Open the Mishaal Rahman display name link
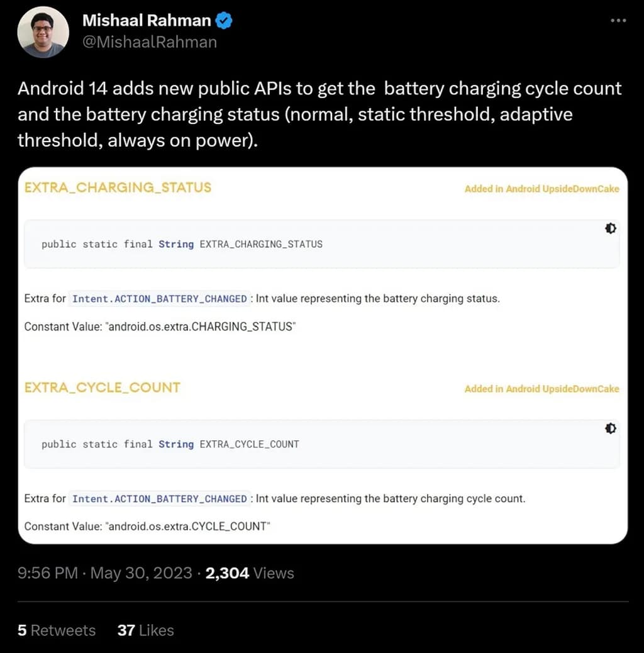 (147, 21)
